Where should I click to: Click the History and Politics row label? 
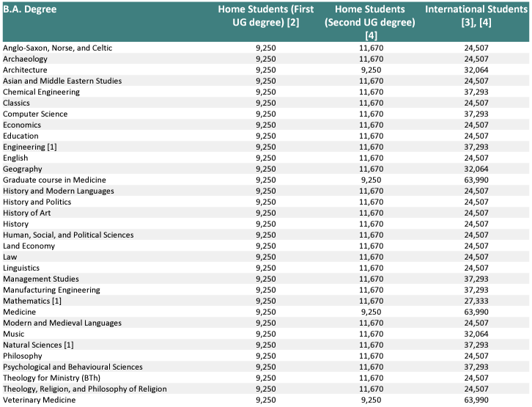pyautogui.click(x=37, y=202)
